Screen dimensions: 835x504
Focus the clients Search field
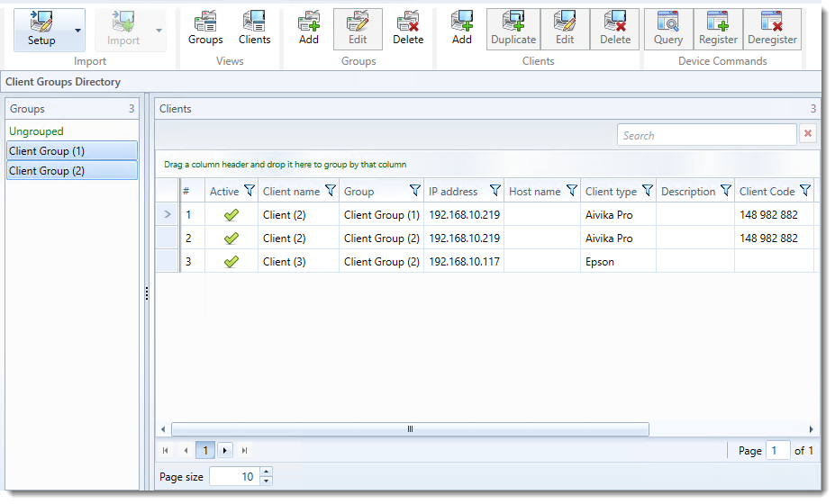click(707, 135)
